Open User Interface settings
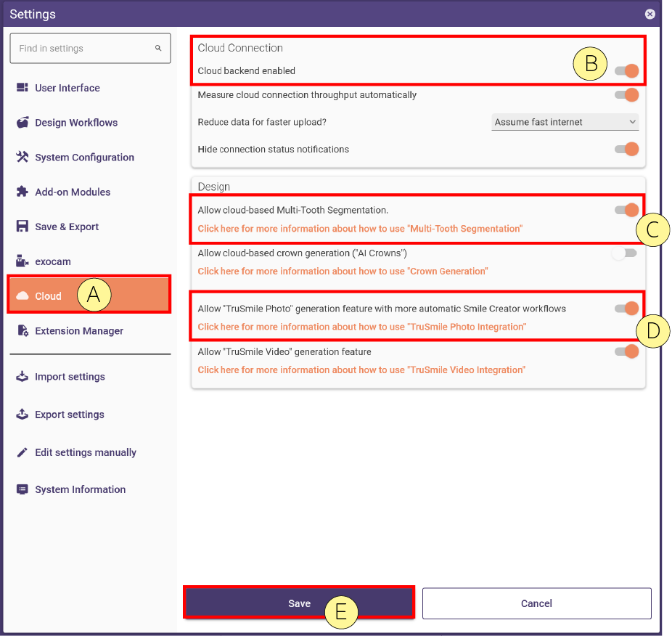Screen dimensions: 672x636 tap(67, 88)
